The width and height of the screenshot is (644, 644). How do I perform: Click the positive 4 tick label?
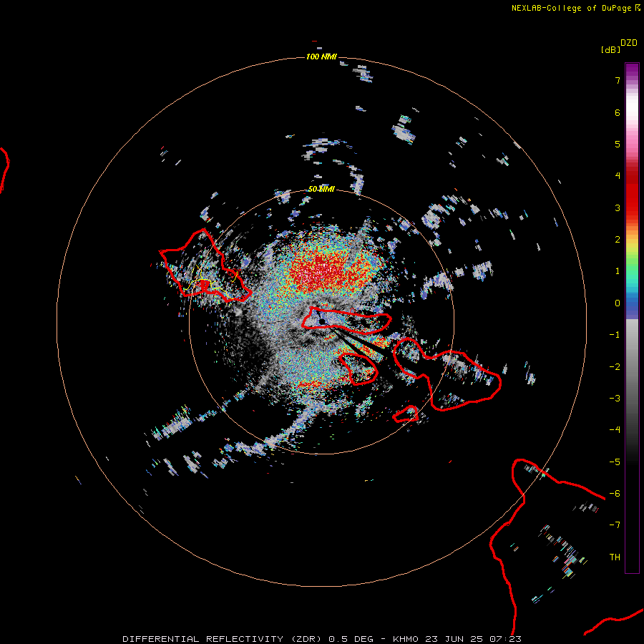618,176
